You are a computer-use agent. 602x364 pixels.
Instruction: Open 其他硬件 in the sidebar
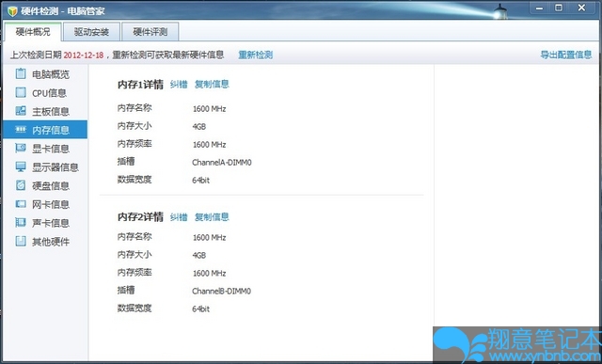[x=45, y=242]
